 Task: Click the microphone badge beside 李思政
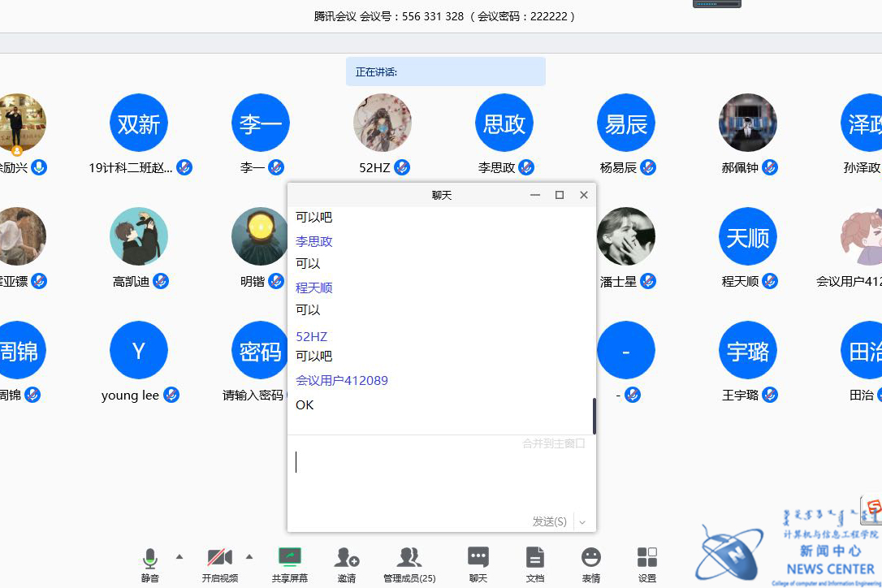point(526,167)
